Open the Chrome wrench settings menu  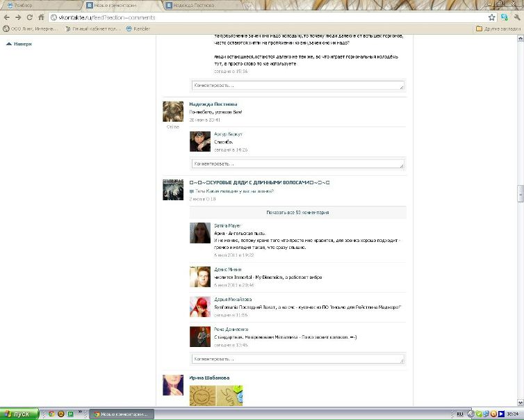(515, 17)
